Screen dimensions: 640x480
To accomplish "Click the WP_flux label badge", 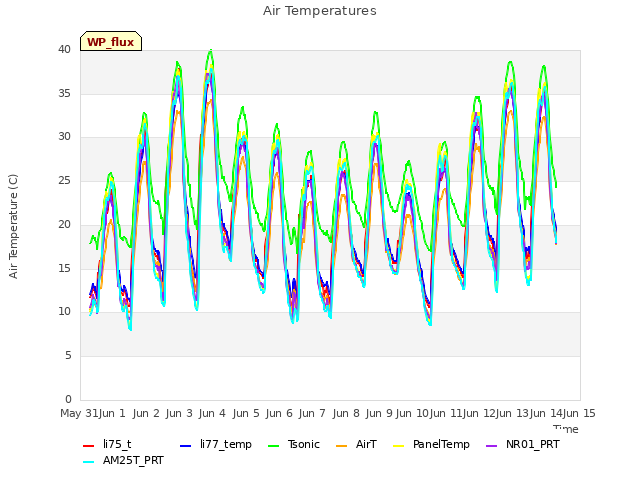I will click(x=111, y=41).
